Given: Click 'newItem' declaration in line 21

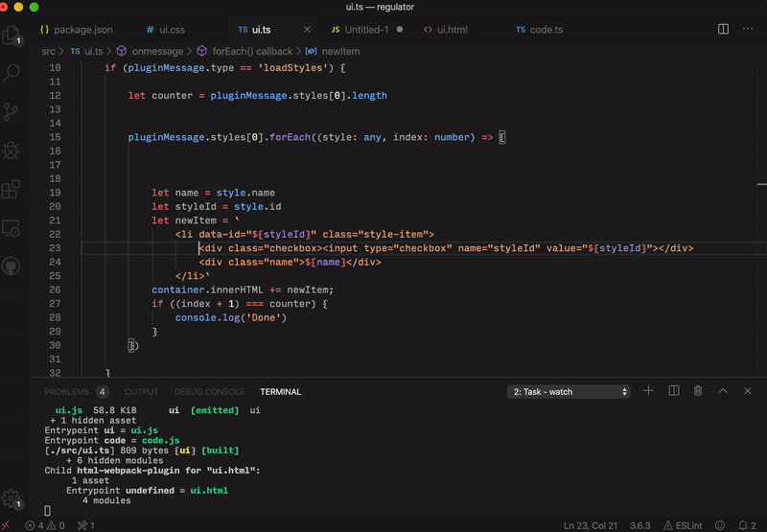Looking at the screenshot, I should coord(196,220).
